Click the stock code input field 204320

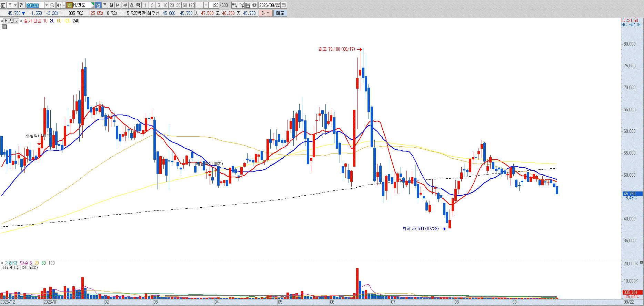click(x=35, y=5)
